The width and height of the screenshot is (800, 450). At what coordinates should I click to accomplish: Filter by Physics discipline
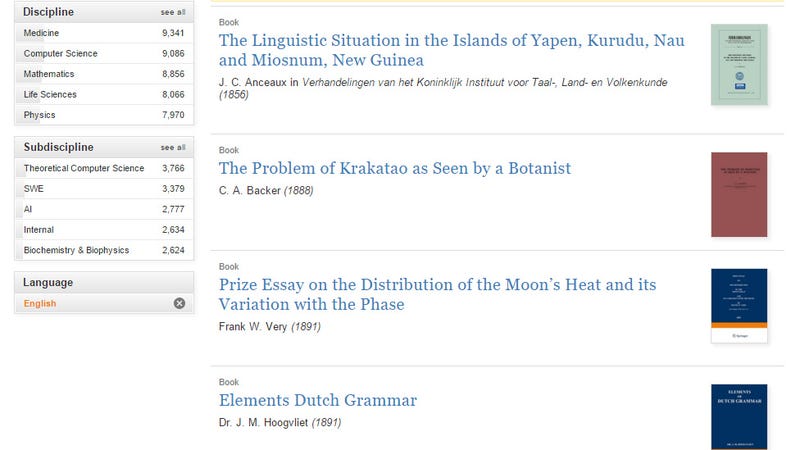(x=104, y=115)
